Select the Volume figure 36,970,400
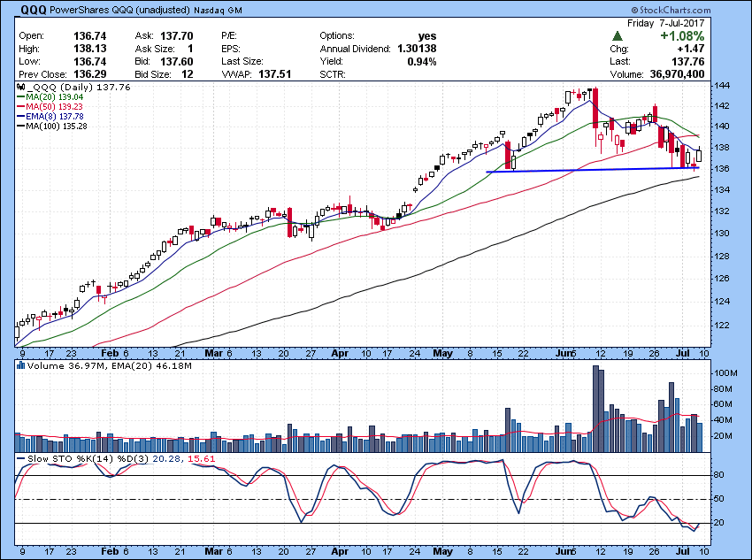 tap(677, 74)
